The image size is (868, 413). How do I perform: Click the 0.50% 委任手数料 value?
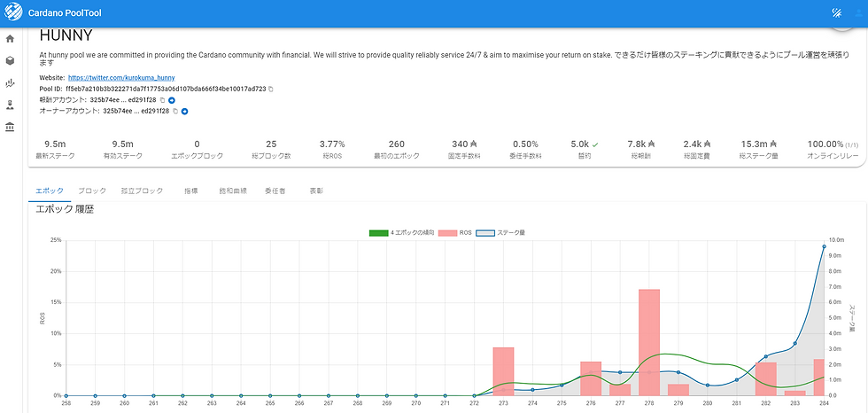[x=525, y=144]
